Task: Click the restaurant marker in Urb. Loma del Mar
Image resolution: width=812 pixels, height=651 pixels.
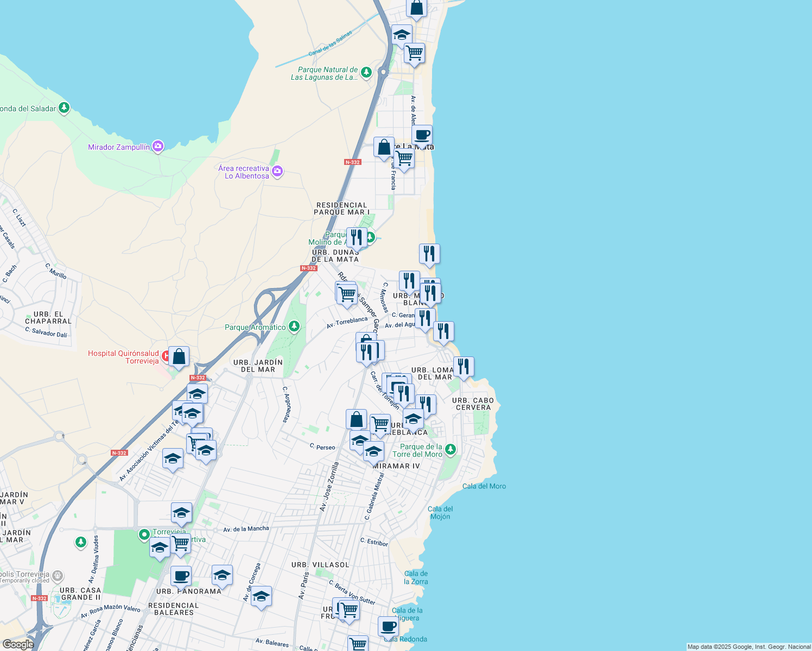Action: click(x=464, y=367)
